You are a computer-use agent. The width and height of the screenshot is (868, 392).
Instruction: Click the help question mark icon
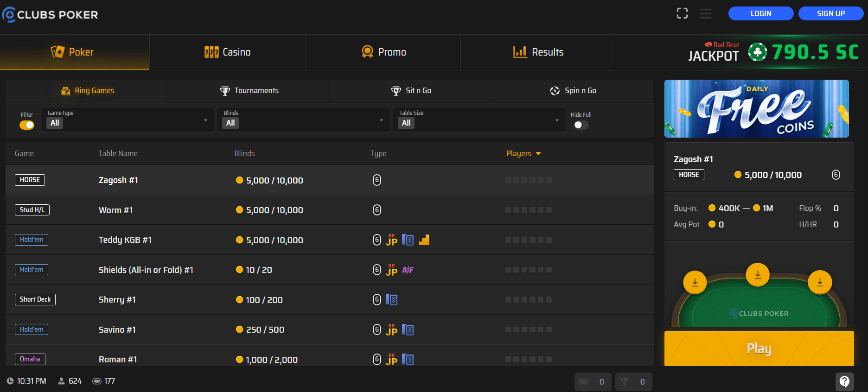pos(844,381)
